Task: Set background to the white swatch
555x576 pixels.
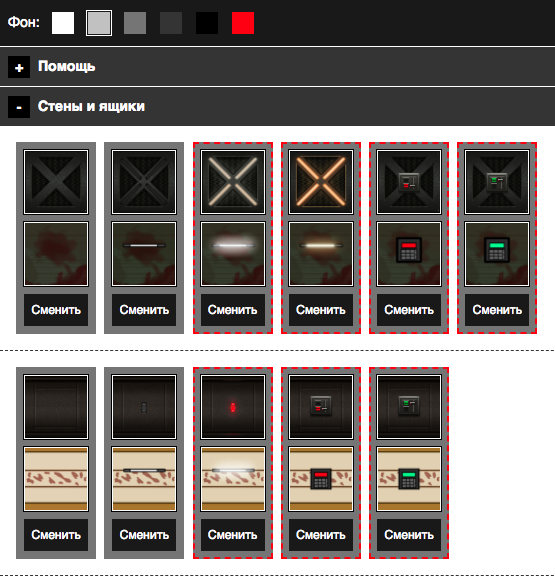Action: click(x=63, y=23)
